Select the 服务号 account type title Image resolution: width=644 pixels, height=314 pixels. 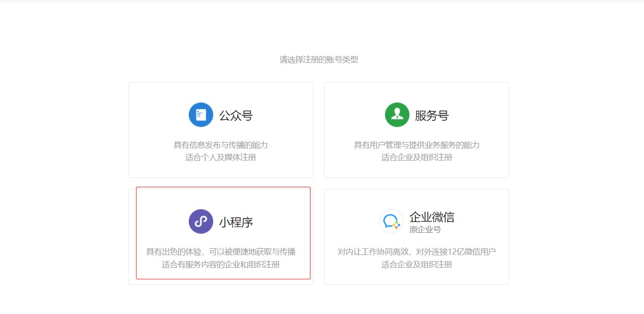coord(432,116)
